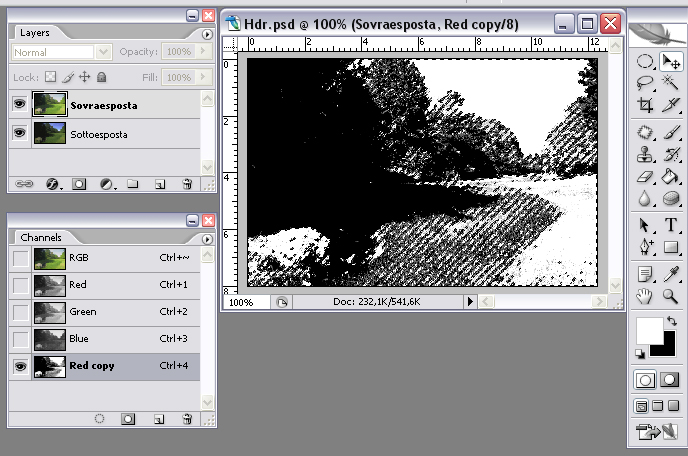The height and width of the screenshot is (456, 688).
Task: Save selection as channel in Channels panel
Action: [x=128, y=420]
